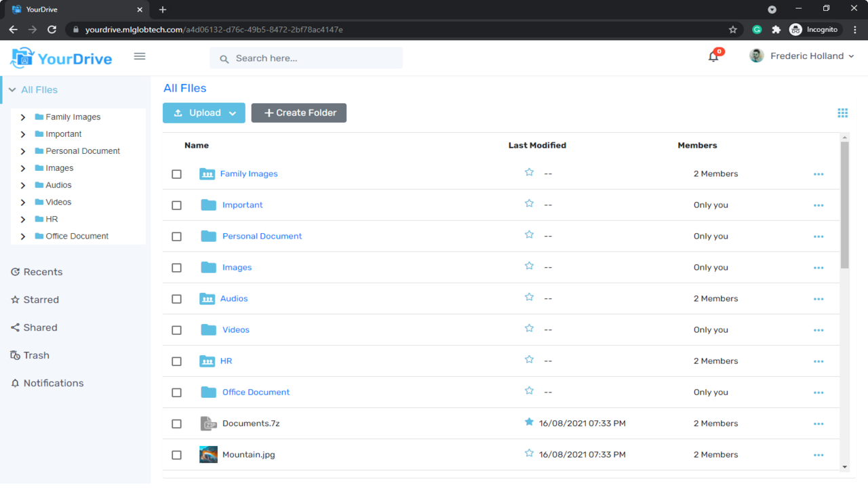Select the Videos folder checkbox

coord(177,330)
